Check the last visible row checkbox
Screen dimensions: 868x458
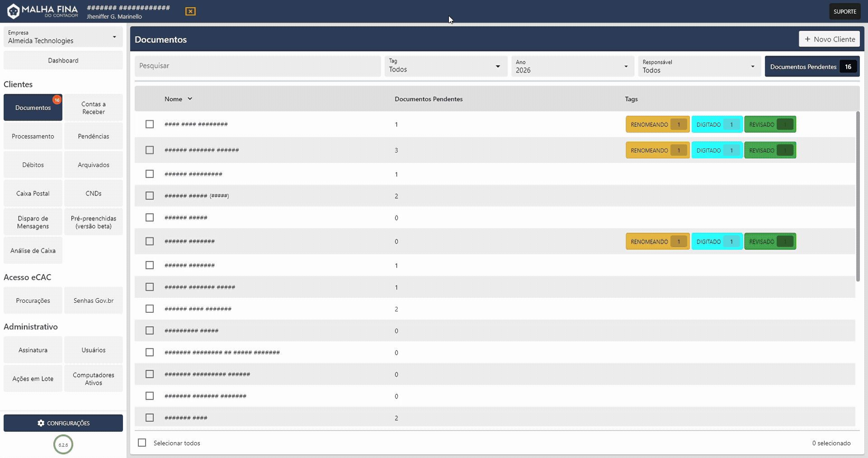pyautogui.click(x=150, y=418)
